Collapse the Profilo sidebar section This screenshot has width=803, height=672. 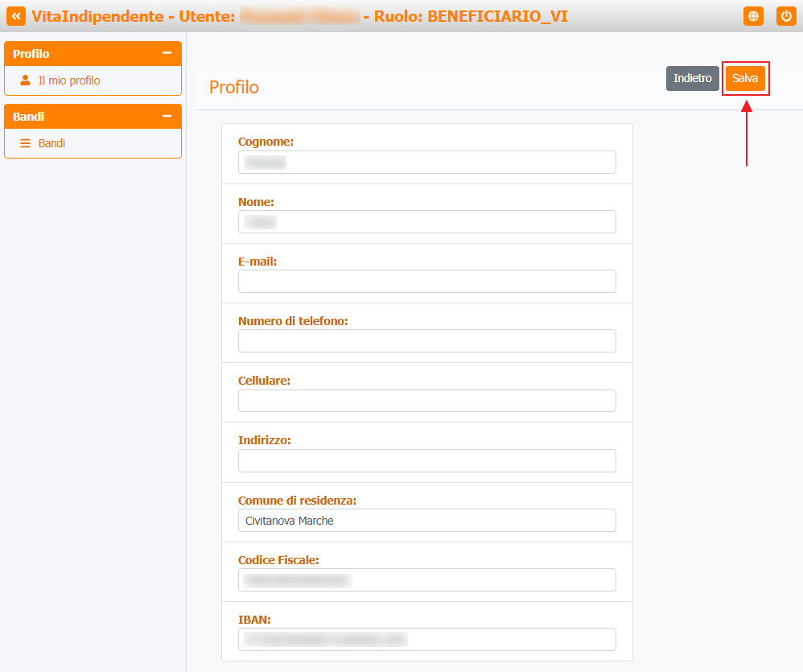pyautogui.click(x=167, y=53)
